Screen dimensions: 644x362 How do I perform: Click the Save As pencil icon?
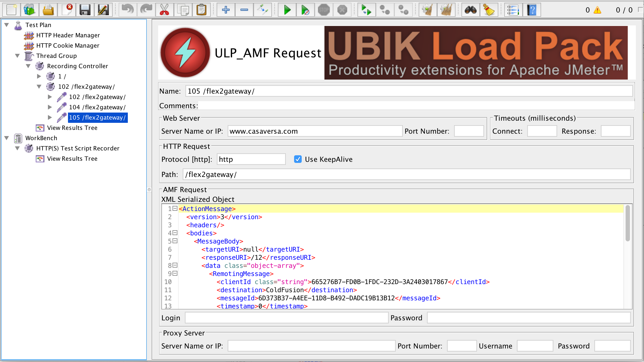click(103, 10)
